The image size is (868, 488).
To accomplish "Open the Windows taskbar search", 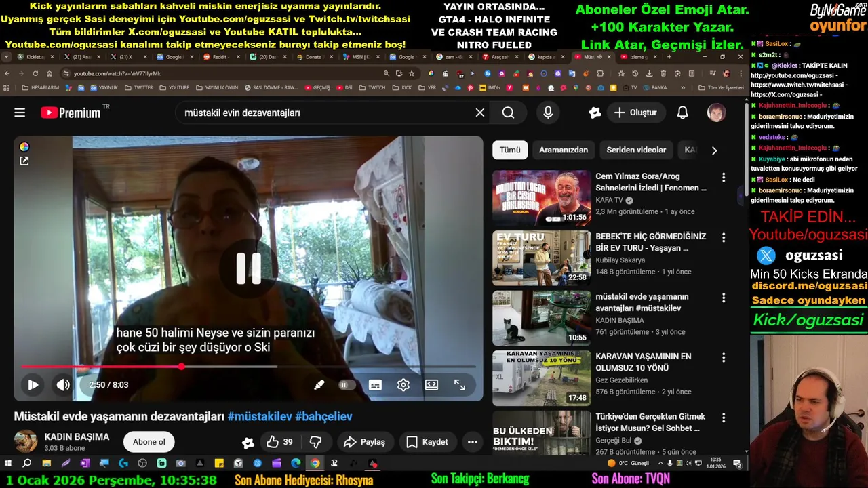I will click(x=27, y=464).
